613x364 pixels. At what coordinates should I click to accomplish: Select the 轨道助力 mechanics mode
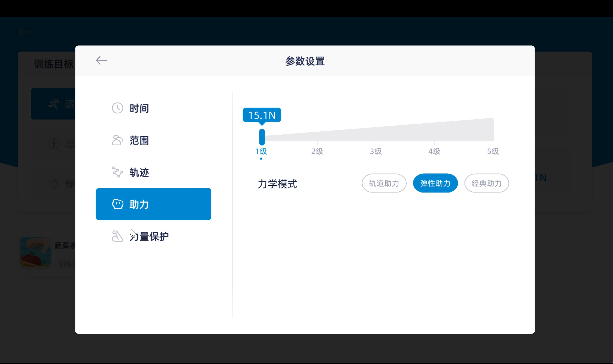(384, 183)
